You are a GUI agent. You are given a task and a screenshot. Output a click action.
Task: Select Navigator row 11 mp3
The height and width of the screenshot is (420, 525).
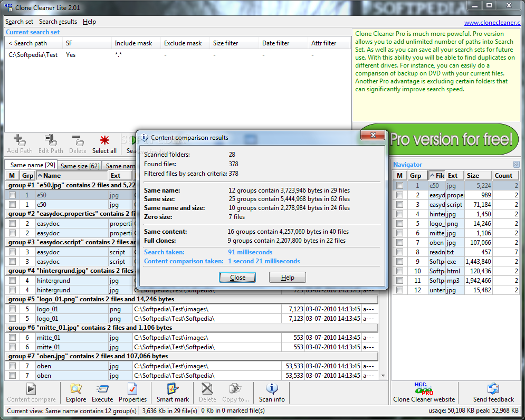(x=456, y=280)
